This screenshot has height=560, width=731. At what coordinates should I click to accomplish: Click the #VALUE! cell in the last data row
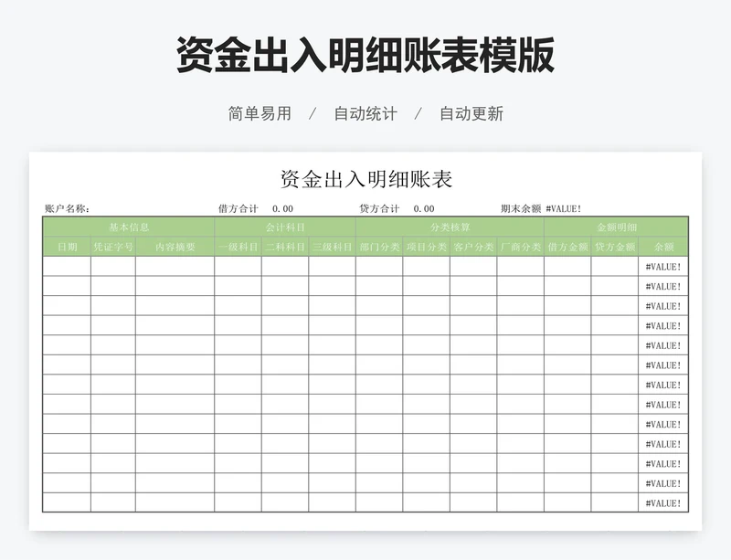(x=663, y=503)
